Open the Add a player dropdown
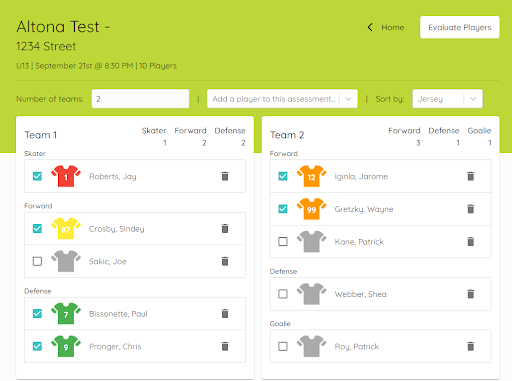Screen dimensions: 512x381 [x=282, y=99]
